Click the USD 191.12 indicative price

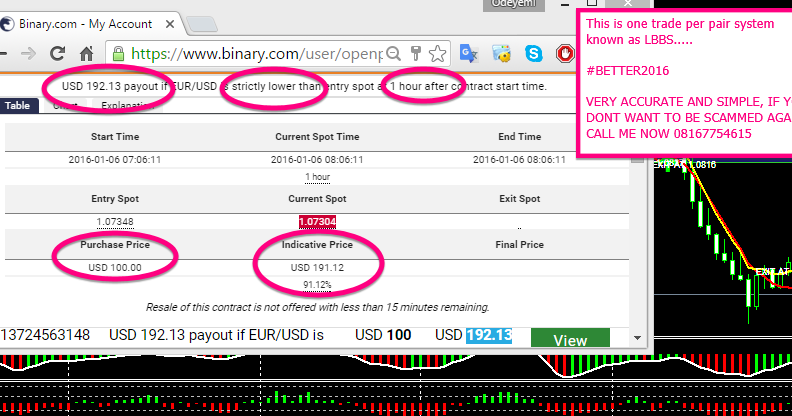(x=317, y=268)
